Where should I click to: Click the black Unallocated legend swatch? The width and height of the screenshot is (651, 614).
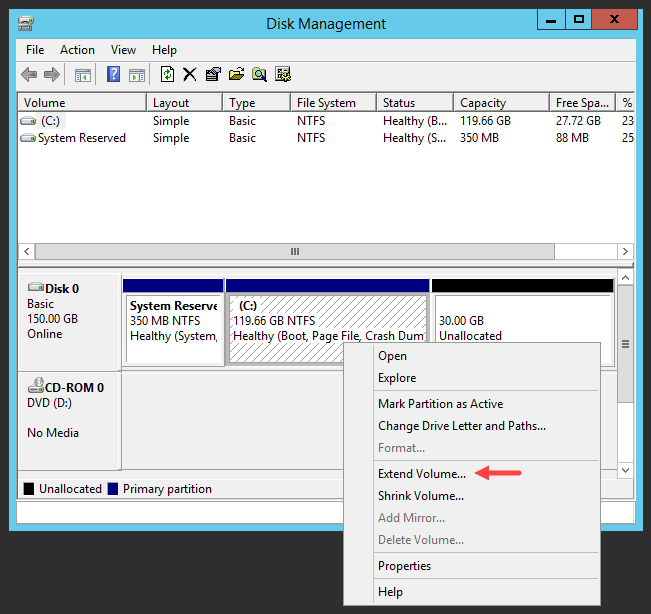pyautogui.click(x=29, y=489)
